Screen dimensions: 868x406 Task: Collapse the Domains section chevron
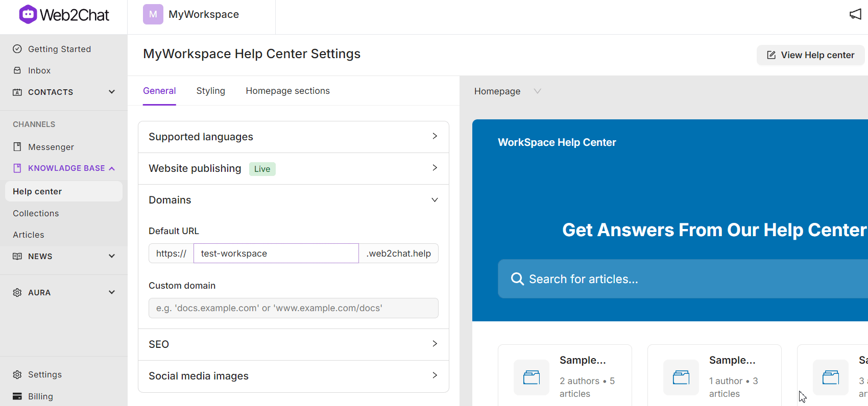pos(435,200)
